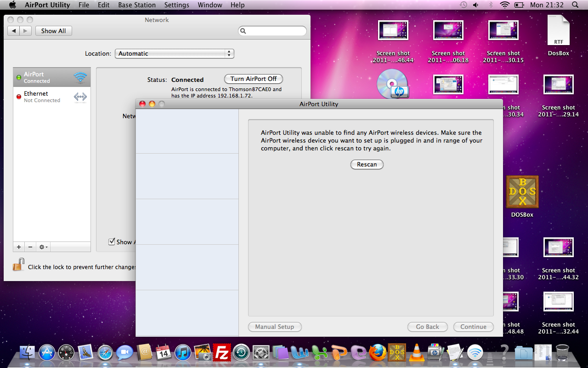
Task: Select AirPort service in Network sidebar
Action: pos(52,77)
